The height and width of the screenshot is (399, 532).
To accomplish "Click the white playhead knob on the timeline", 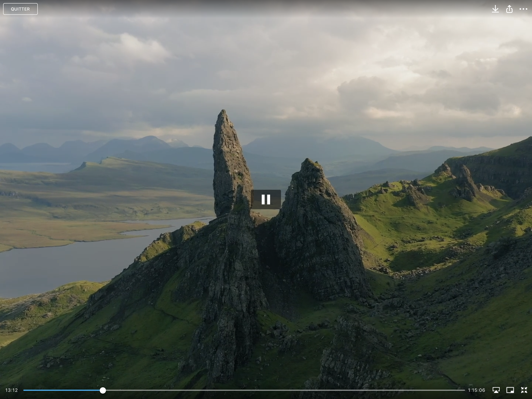I will (103, 390).
